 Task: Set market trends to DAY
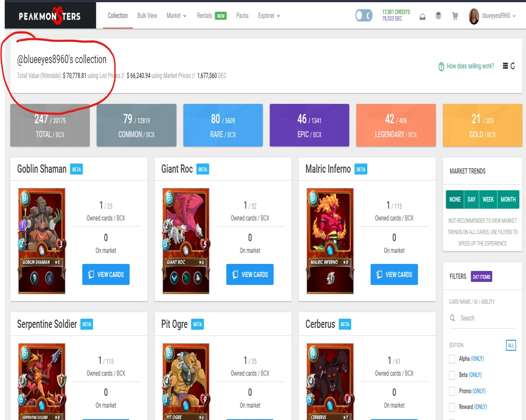[471, 199]
